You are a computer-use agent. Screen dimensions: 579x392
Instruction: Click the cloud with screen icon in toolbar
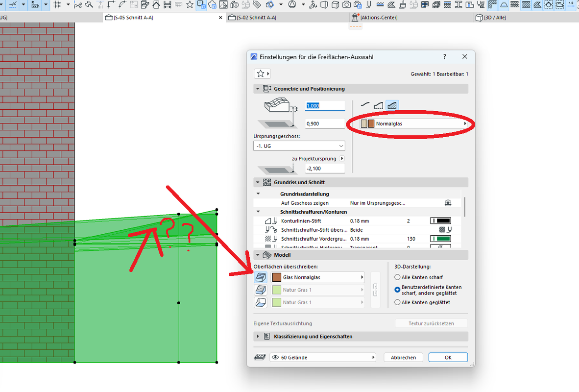[212, 5]
